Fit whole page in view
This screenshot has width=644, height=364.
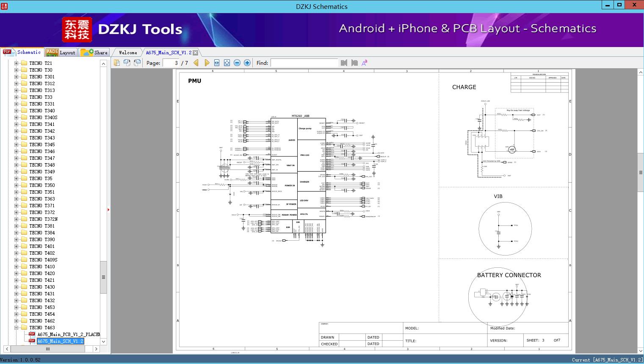(227, 63)
